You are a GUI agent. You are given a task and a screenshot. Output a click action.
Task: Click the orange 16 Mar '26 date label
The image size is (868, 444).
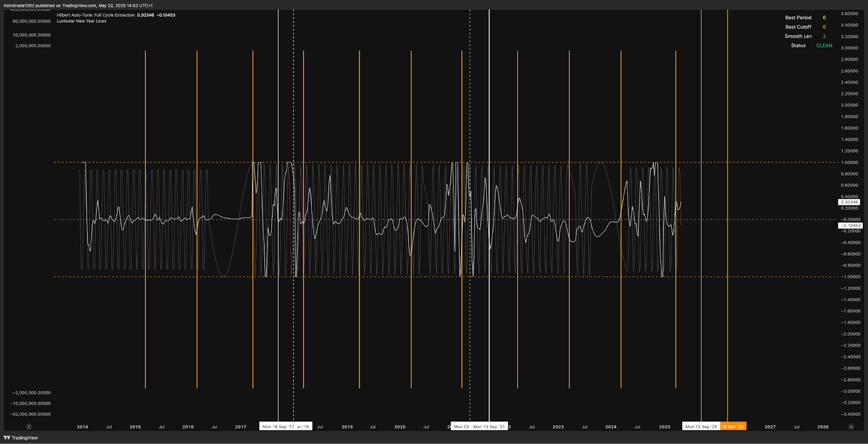click(733, 427)
